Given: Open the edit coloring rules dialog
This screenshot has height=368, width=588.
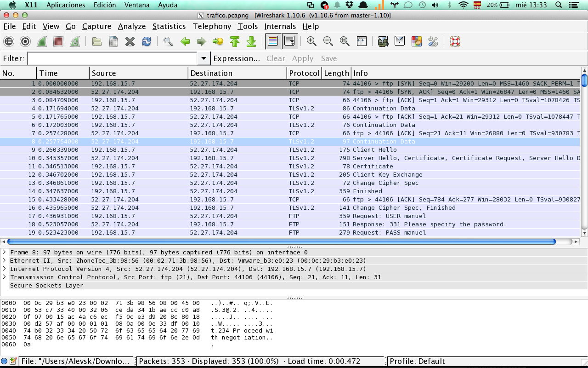Looking at the screenshot, I should pyautogui.click(x=416, y=41).
